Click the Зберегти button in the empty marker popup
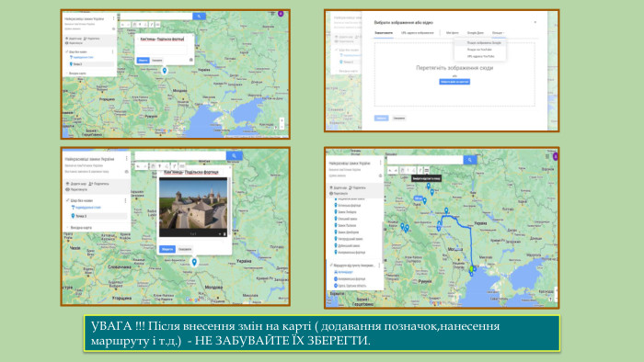Image resolution: width=644 pixels, height=362 pixels. coord(143,61)
